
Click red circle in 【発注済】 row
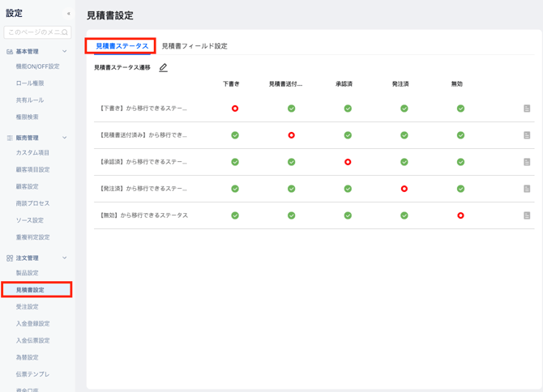pyautogui.click(x=404, y=189)
